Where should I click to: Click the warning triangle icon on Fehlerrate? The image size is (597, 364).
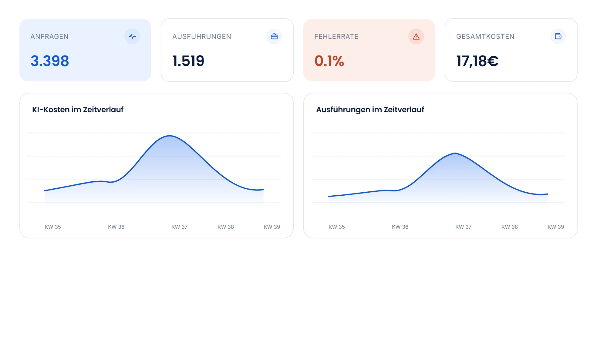coord(416,36)
